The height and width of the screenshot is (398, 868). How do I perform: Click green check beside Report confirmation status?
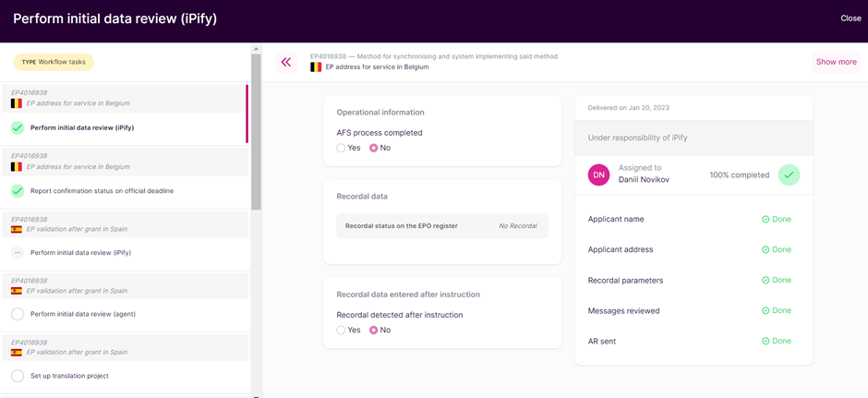point(18,191)
